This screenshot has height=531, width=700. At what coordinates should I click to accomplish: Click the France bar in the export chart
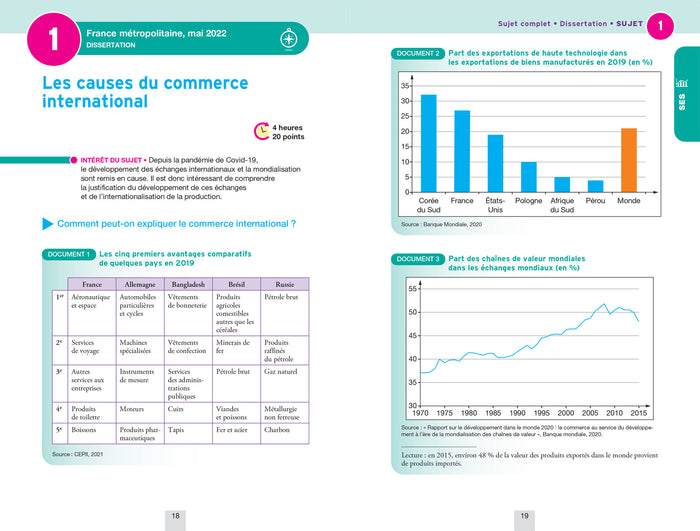(x=462, y=151)
